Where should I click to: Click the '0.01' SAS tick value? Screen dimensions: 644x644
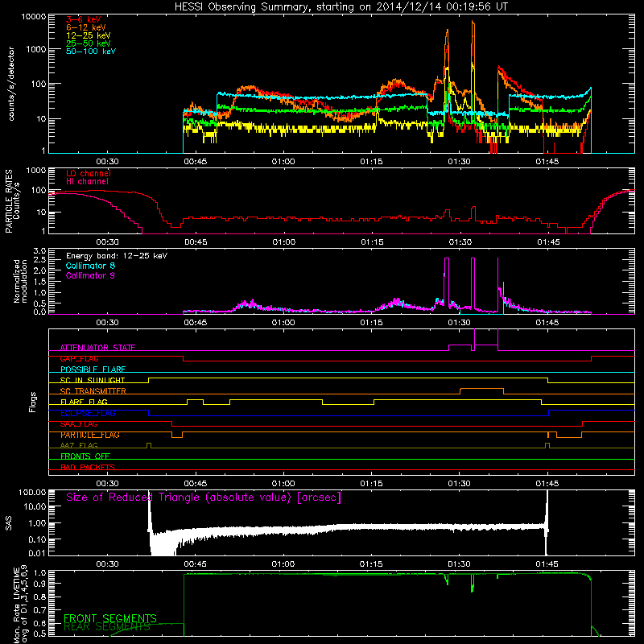(x=37, y=553)
